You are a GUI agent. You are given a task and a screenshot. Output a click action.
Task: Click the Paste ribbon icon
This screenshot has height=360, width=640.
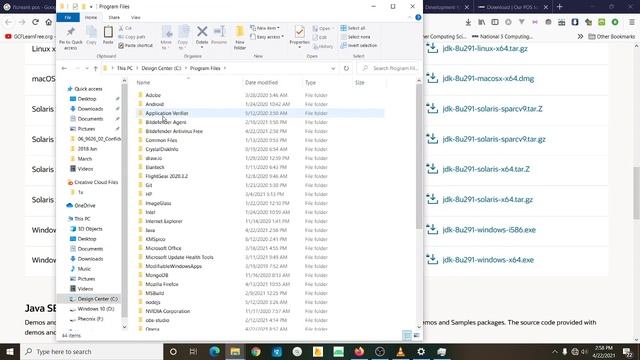pos(108,35)
